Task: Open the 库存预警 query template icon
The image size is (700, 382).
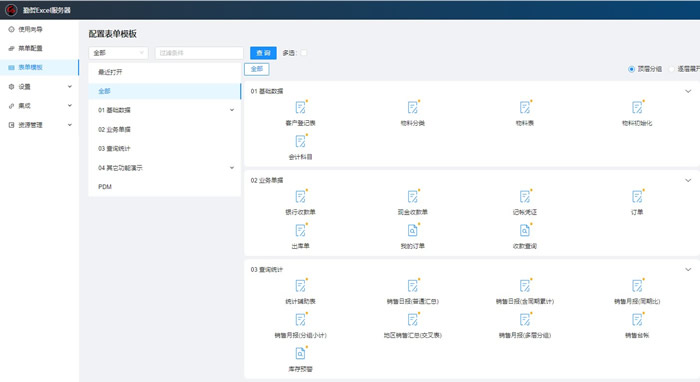Action: 300,353
